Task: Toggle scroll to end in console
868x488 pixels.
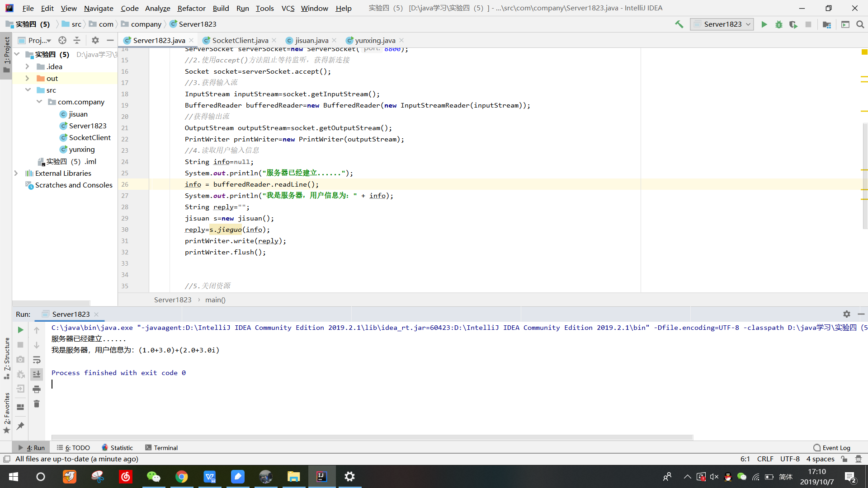Action: coord(37,374)
